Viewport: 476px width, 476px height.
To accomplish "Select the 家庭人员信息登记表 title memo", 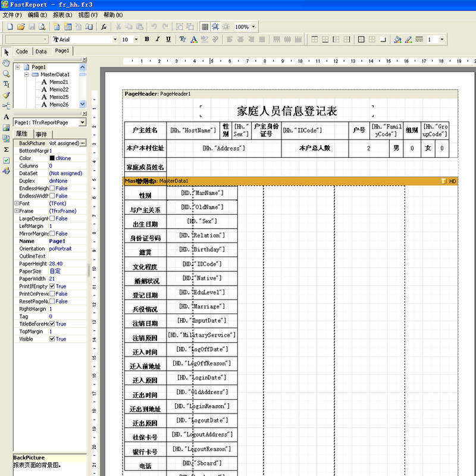I will point(287,111).
